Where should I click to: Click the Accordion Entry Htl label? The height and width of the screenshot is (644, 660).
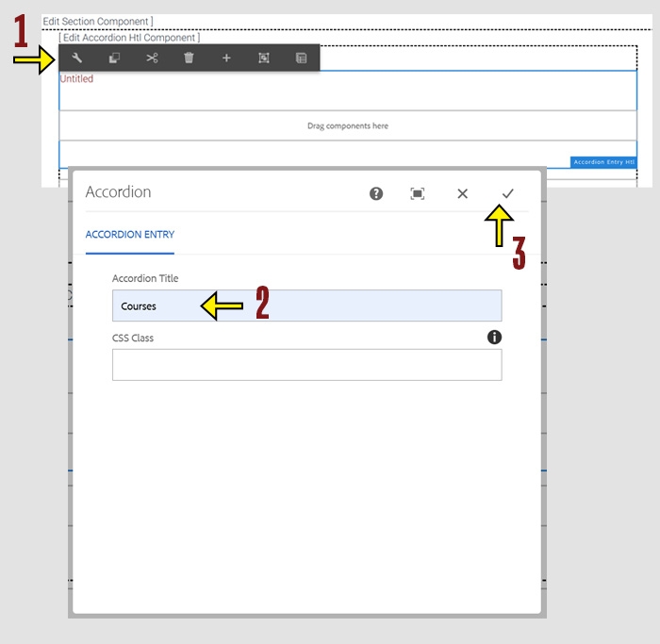[603, 162]
